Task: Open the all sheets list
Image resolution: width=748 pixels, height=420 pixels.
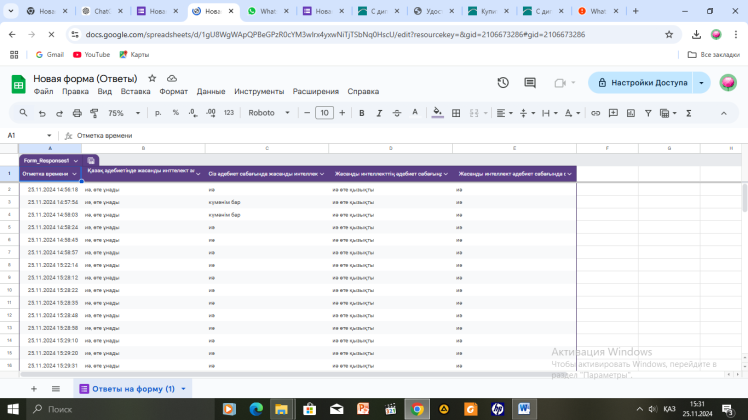Action: point(56,389)
